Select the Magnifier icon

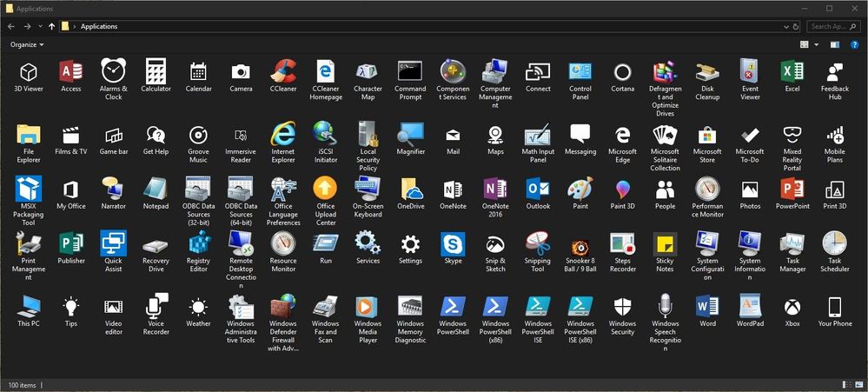tap(410, 134)
